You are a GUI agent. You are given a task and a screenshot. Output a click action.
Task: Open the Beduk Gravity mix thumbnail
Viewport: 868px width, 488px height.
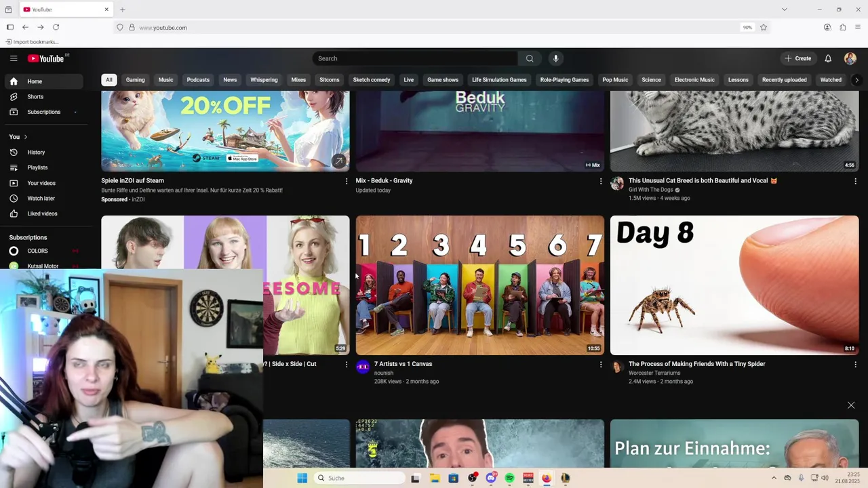tap(480, 131)
